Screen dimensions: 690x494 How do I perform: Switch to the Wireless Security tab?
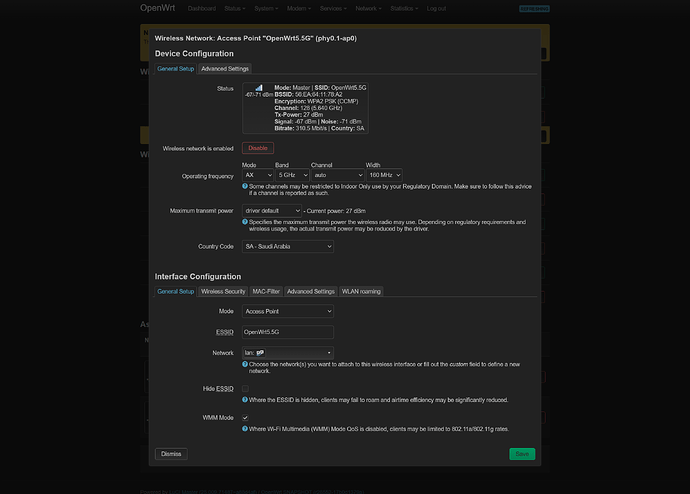(223, 291)
